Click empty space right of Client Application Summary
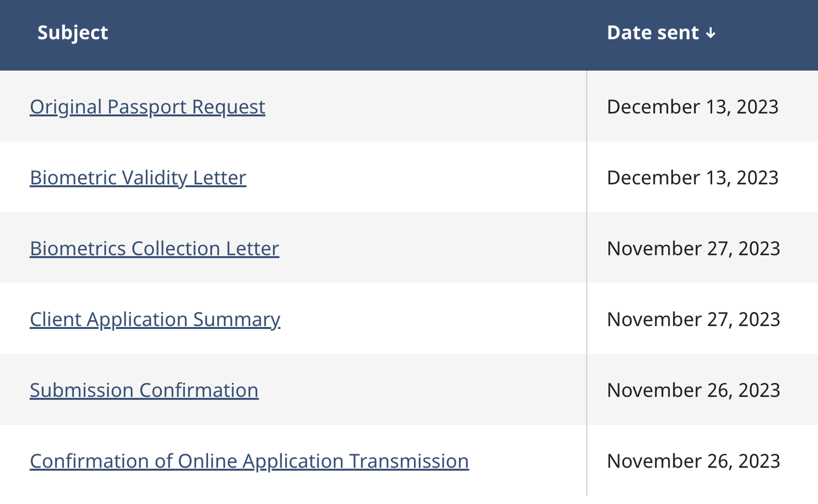The height and width of the screenshot is (504, 818). 434,319
